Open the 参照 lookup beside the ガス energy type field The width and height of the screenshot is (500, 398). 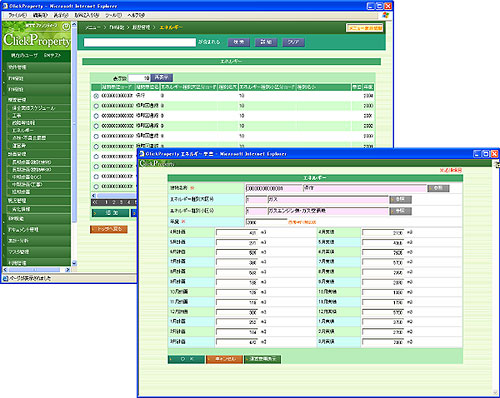pyautogui.click(x=400, y=199)
